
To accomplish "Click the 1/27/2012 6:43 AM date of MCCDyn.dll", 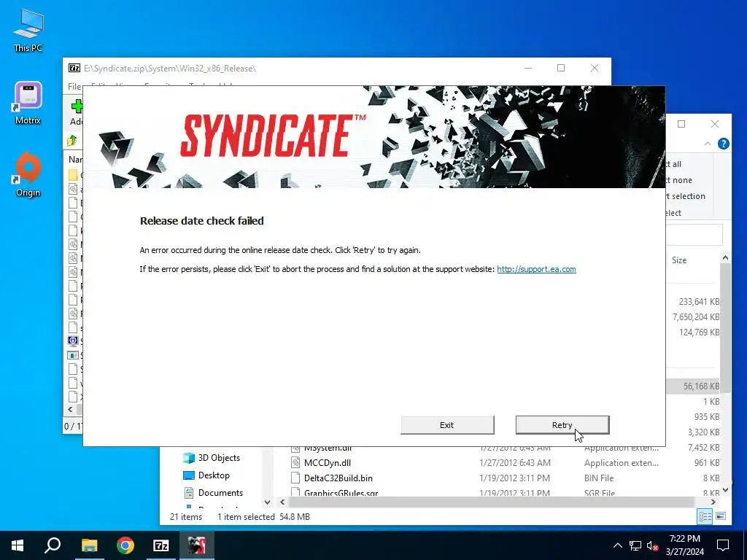I will click(x=514, y=463).
